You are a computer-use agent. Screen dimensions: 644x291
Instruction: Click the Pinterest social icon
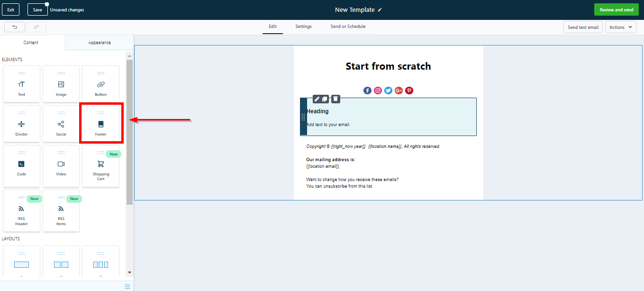pos(409,91)
